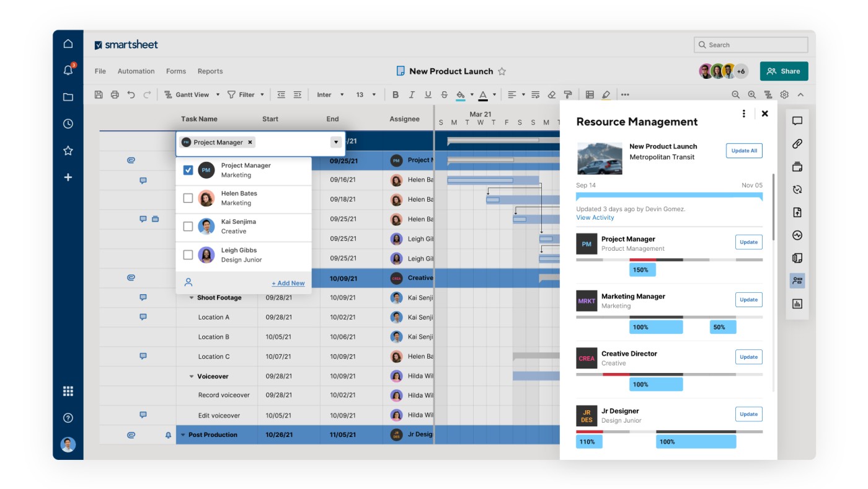This screenshot has width=868, height=489.
Task: Open the Inter font dropdown
Action: (x=330, y=95)
